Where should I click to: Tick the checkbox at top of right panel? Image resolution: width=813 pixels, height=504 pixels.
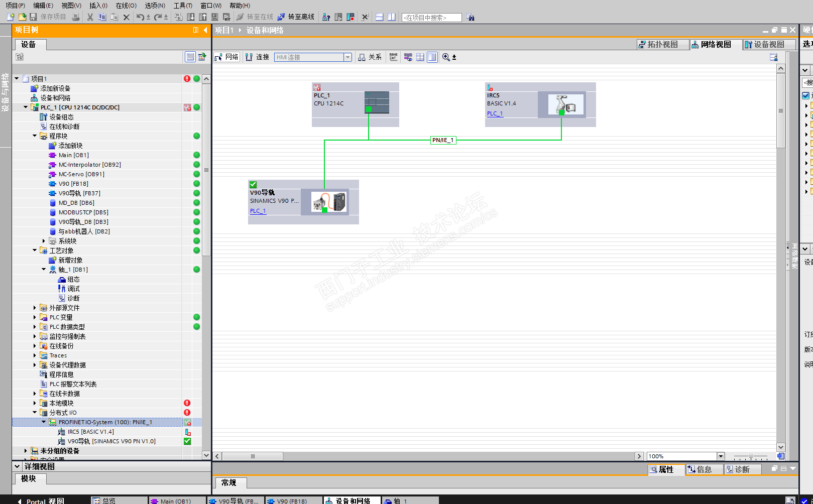(806, 95)
